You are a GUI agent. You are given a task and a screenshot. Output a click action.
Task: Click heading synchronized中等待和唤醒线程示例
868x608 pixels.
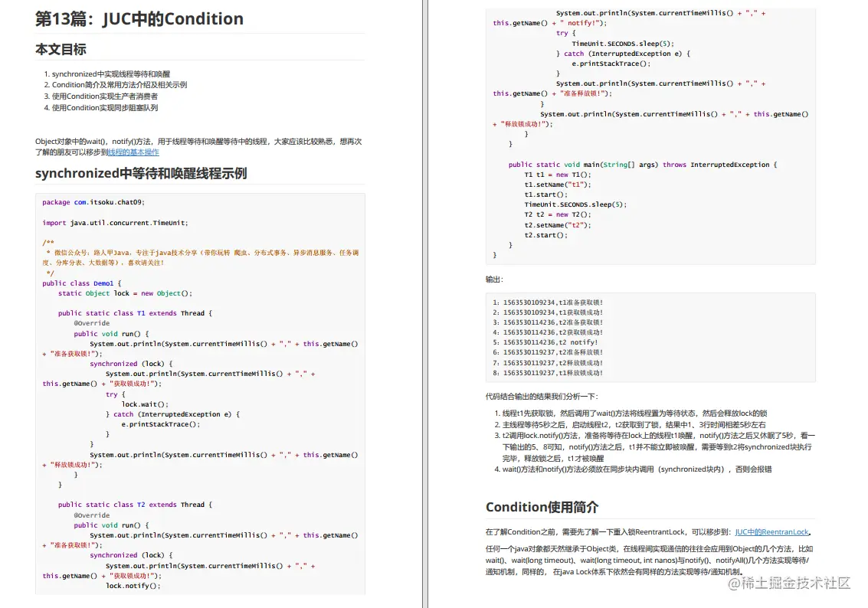pos(141,173)
